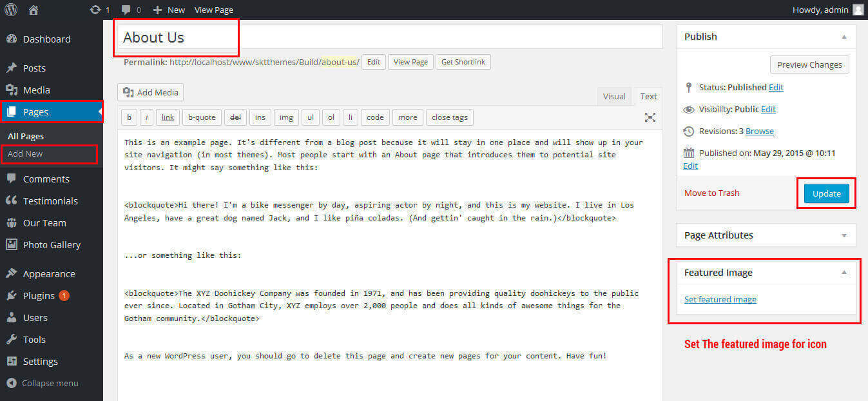The height and width of the screenshot is (401, 868).
Task: Click the close tags button
Action: 450,117
